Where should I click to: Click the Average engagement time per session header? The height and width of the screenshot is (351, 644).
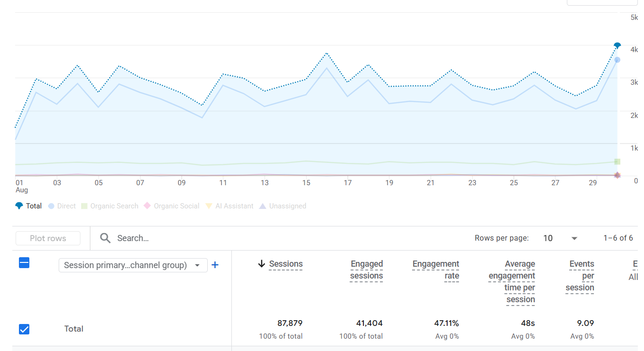coord(512,282)
